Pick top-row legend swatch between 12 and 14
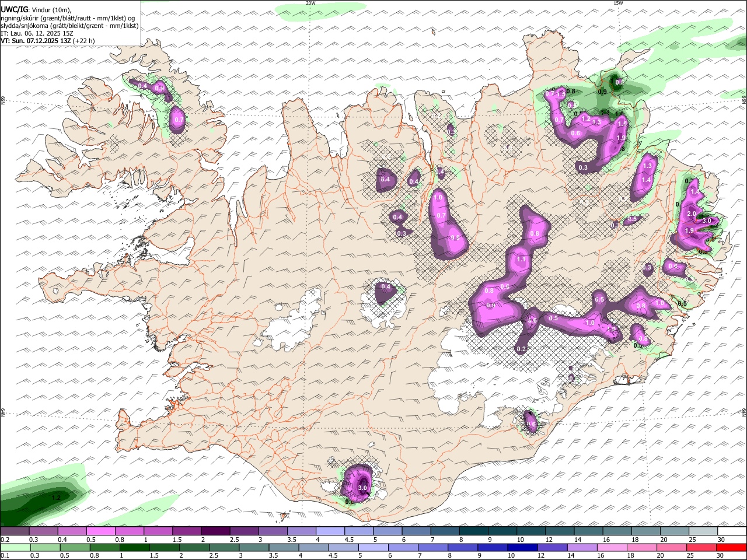The image size is (747, 560). pos(560,531)
